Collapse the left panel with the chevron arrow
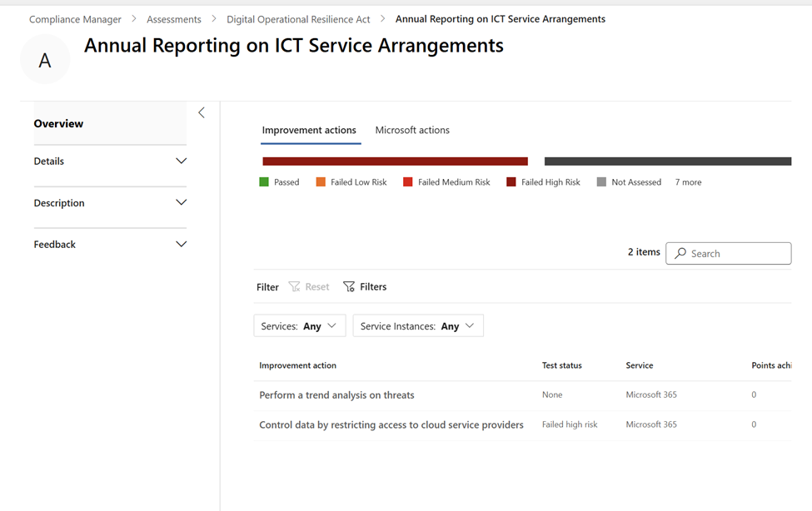 [x=202, y=112]
